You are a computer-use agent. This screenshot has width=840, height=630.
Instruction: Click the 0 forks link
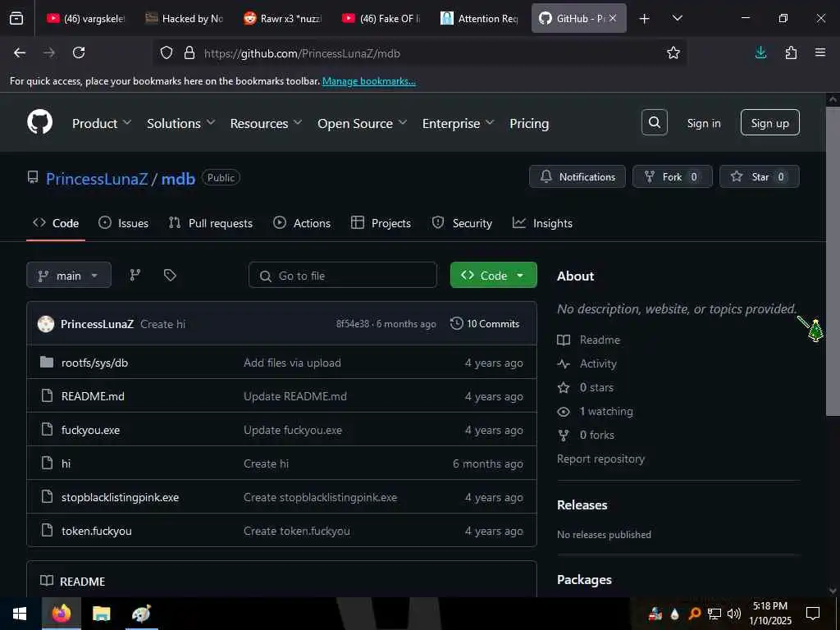click(x=586, y=435)
